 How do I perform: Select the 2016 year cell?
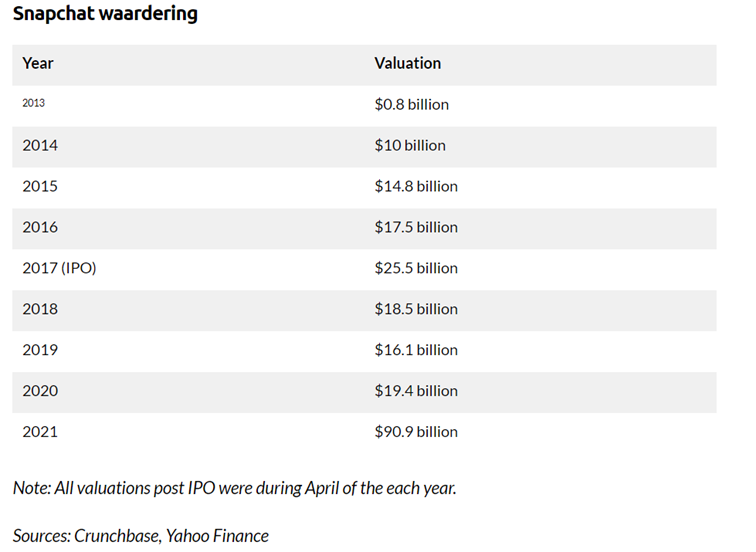40,227
